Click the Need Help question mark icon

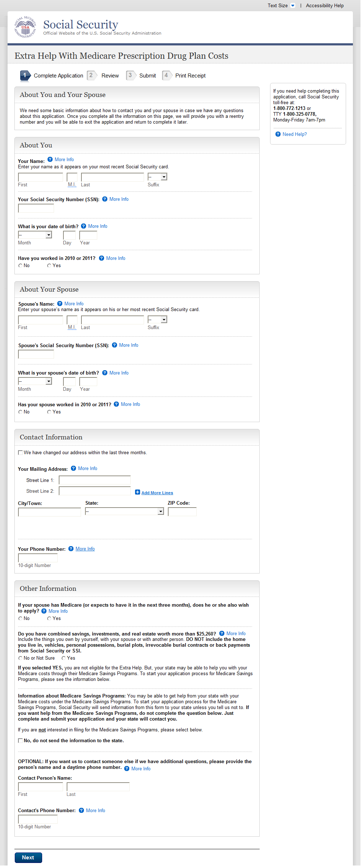278,134
